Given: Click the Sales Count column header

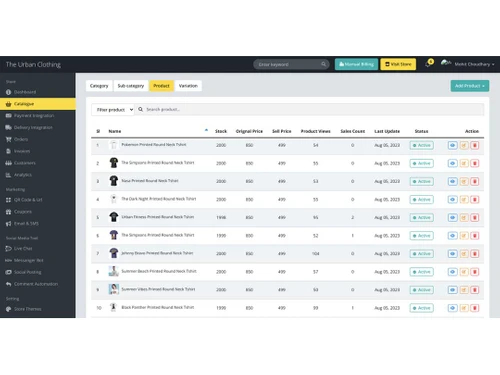Looking at the screenshot, I should 352,131.
